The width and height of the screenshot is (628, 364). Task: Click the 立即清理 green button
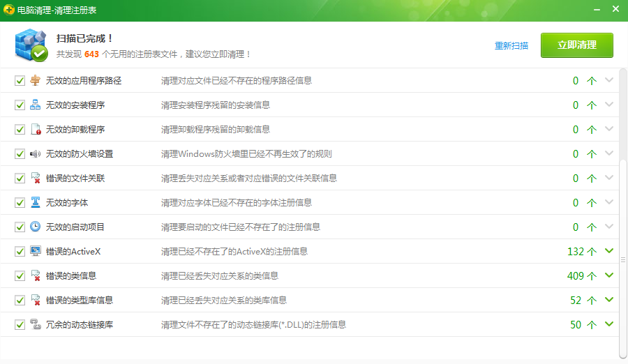tap(577, 45)
